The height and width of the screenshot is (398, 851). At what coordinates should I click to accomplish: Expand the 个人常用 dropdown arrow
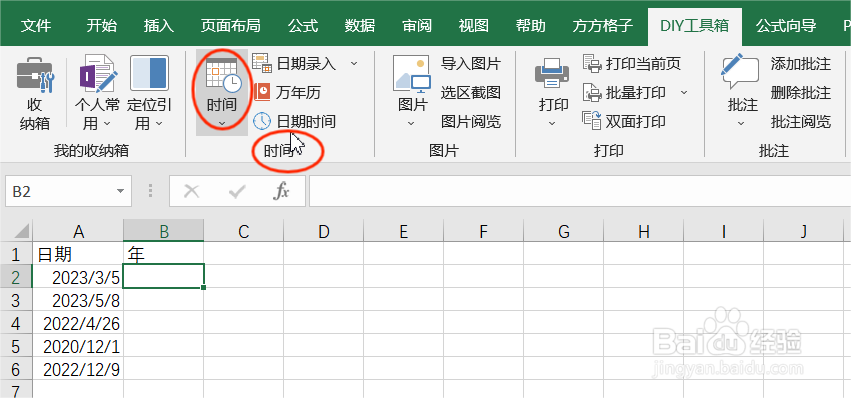pyautogui.click(x=107, y=124)
